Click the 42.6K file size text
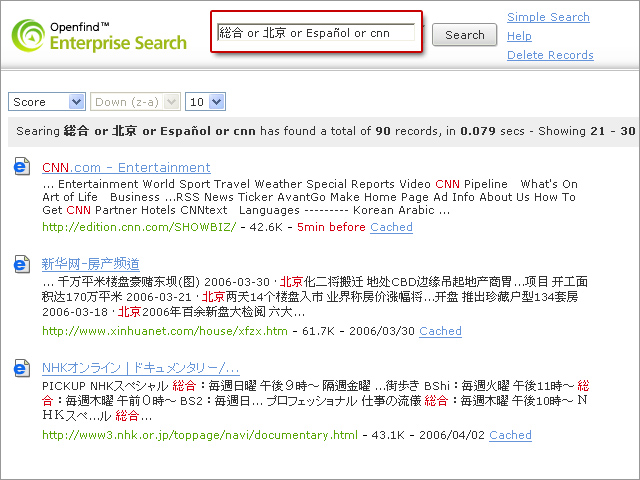The image size is (640, 480). click(266, 227)
